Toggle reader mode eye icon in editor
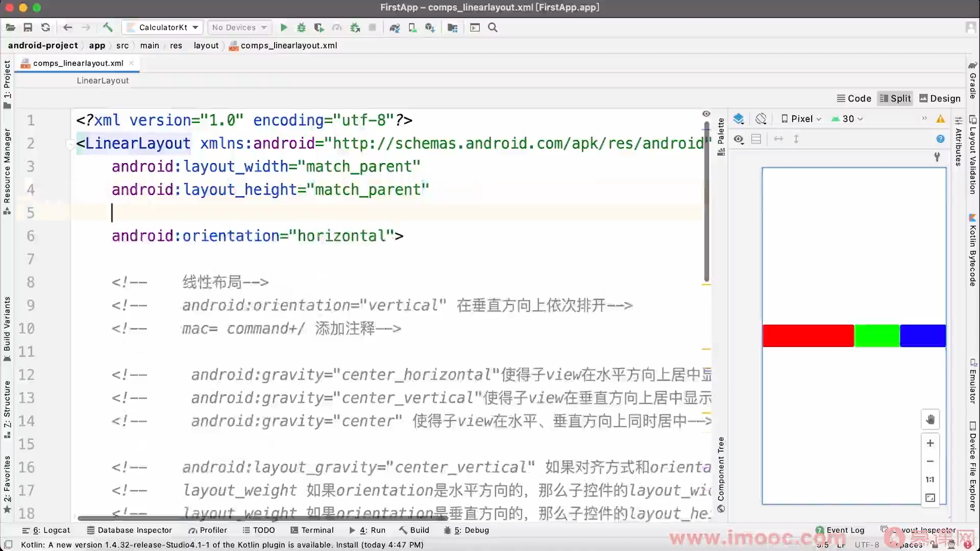Screen dimensions: 980x551 pyautogui.click(x=706, y=114)
